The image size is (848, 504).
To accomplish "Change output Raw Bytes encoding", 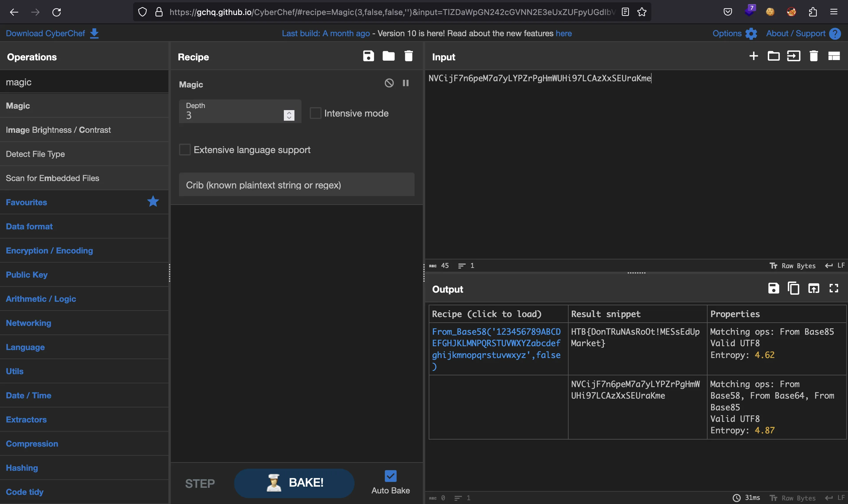I will click(792, 498).
